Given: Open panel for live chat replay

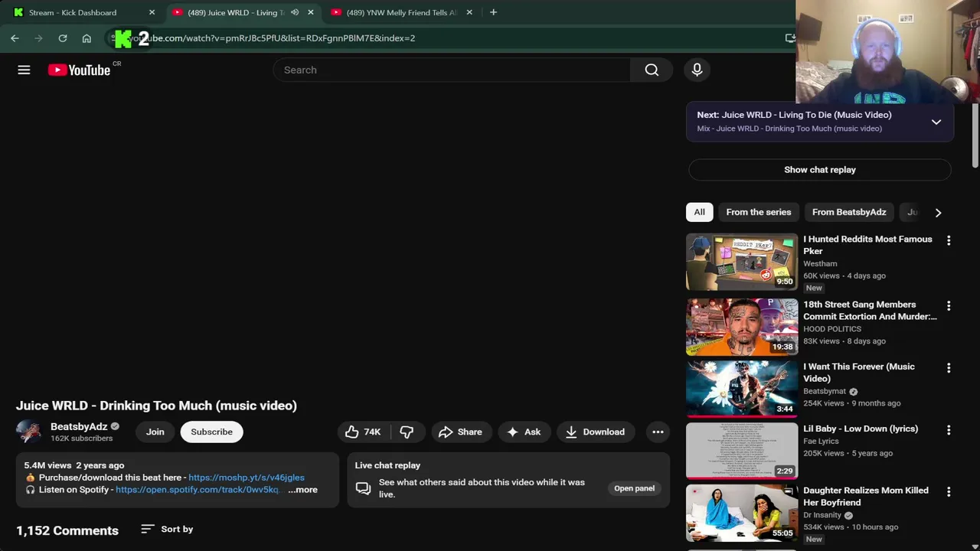Looking at the screenshot, I should tap(634, 488).
